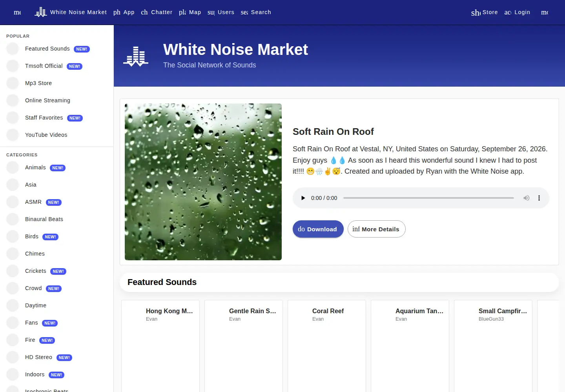Viewport: 565px width, 392px height.
Task: Click the NEW! badge beside HD Stereo
Action: pyautogui.click(x=64, y=358)
